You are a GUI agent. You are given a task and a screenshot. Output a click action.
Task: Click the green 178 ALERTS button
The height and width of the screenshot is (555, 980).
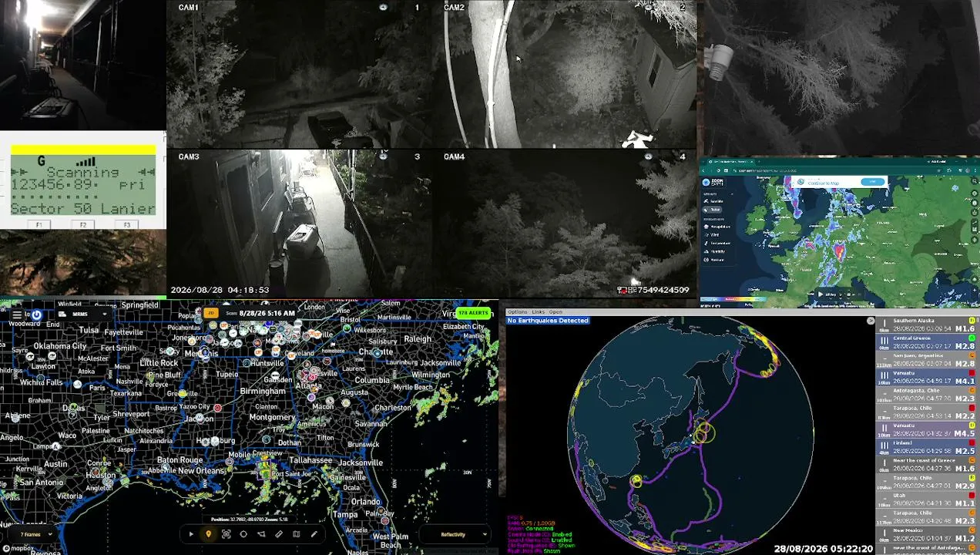pos(473,313)
